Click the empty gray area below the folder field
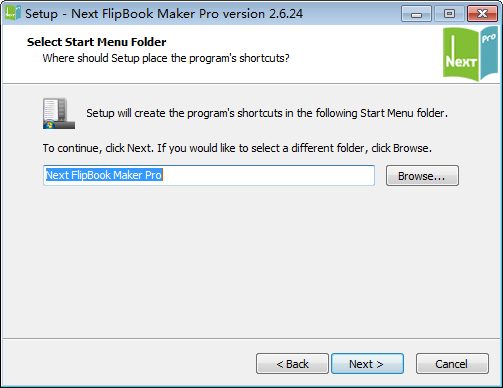This screenshot has width=503, height=388. click(x=251, y=260)
